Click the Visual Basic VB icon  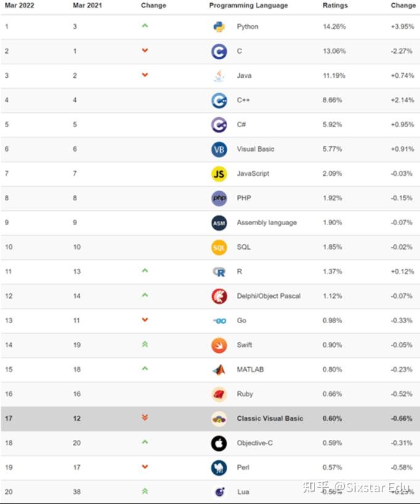pyautogui.click(x=219, y=149)
